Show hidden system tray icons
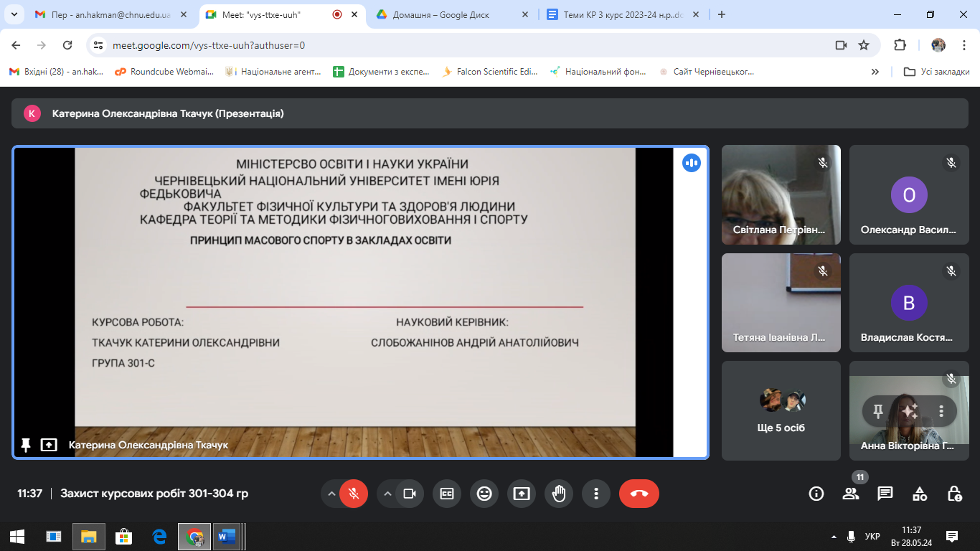Screen dimensions: 980x551 pos(834,536)
